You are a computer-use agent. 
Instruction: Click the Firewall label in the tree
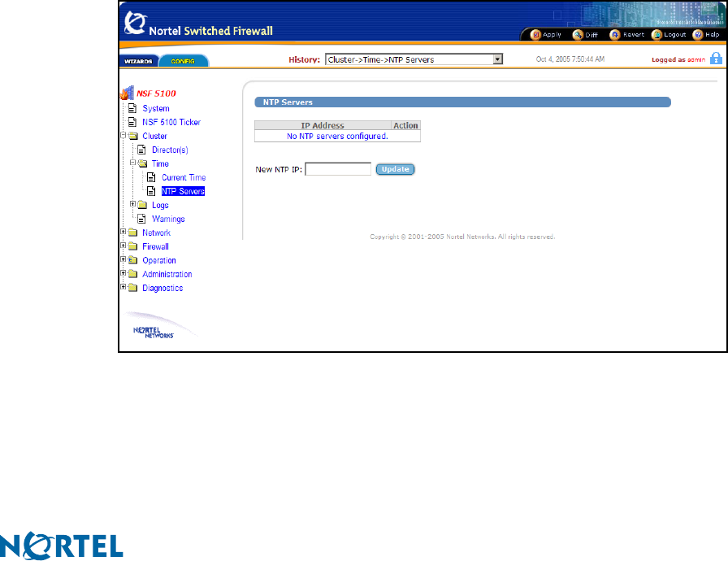155,246
